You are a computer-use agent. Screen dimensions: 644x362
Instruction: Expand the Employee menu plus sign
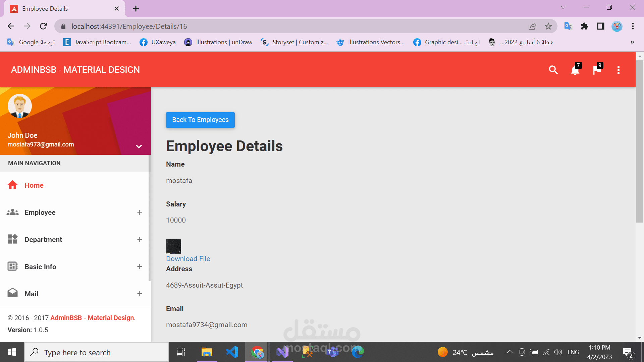coord(140,212)
